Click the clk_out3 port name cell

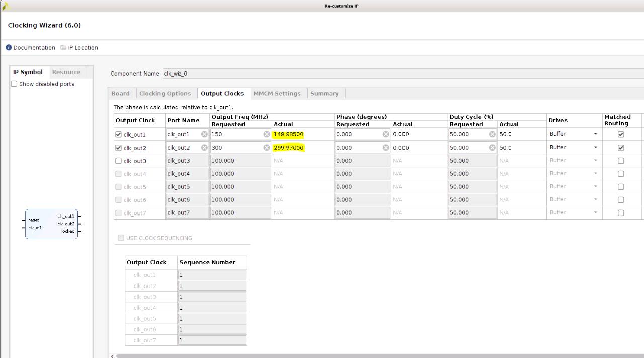click(187, 161)
